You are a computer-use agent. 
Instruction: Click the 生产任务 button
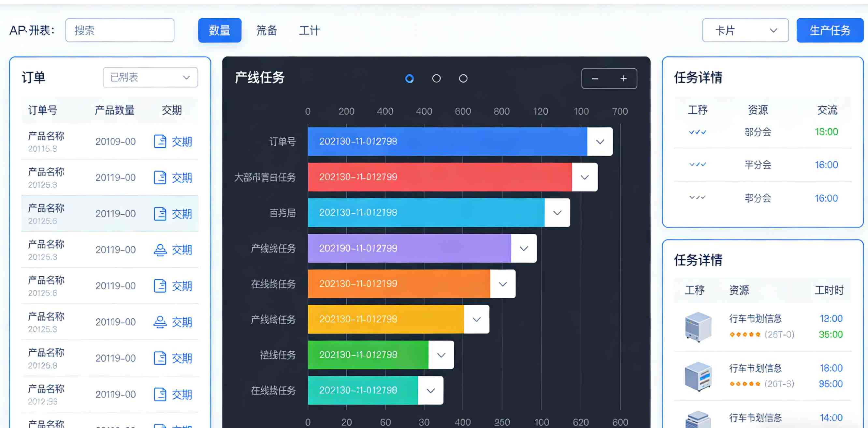[830, 30]
